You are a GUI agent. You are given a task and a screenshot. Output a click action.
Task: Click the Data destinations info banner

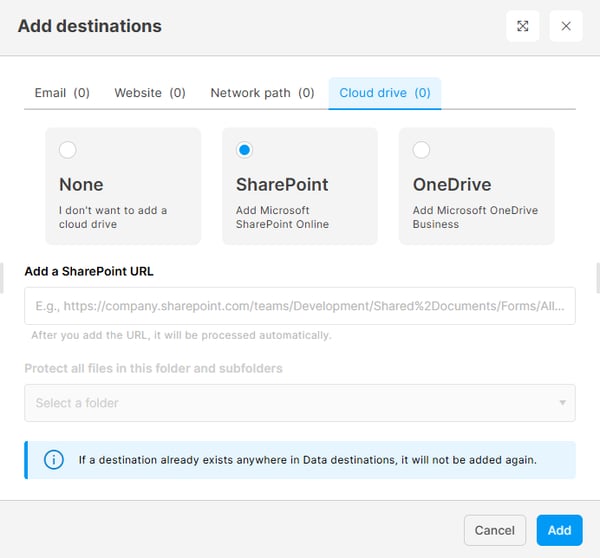tap(300, 460)
